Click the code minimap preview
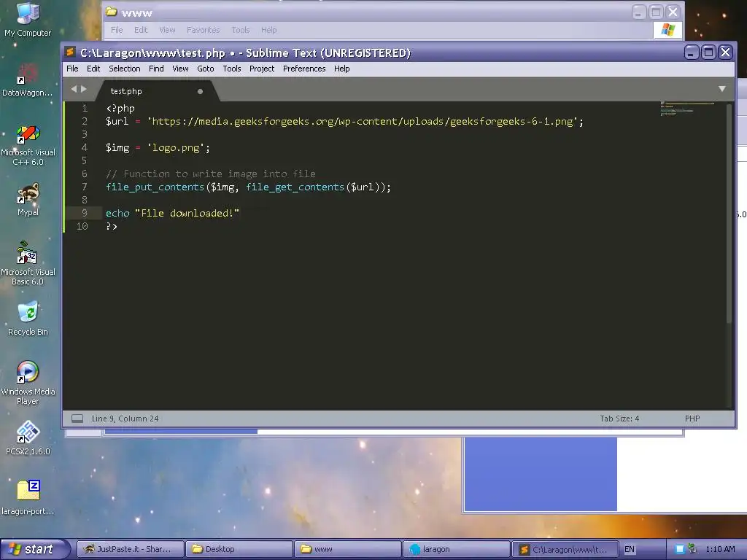The image size is (747, 560). click(687, 109)
